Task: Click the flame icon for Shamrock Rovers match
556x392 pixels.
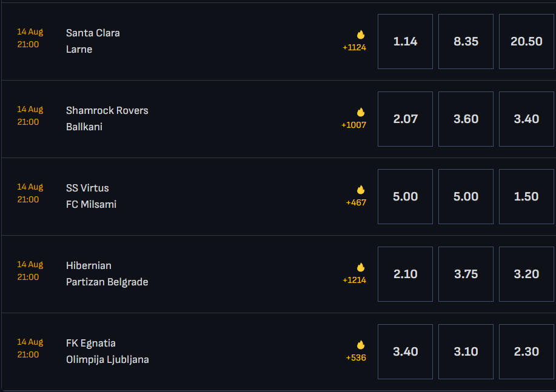Action: (x=361, y=112)
